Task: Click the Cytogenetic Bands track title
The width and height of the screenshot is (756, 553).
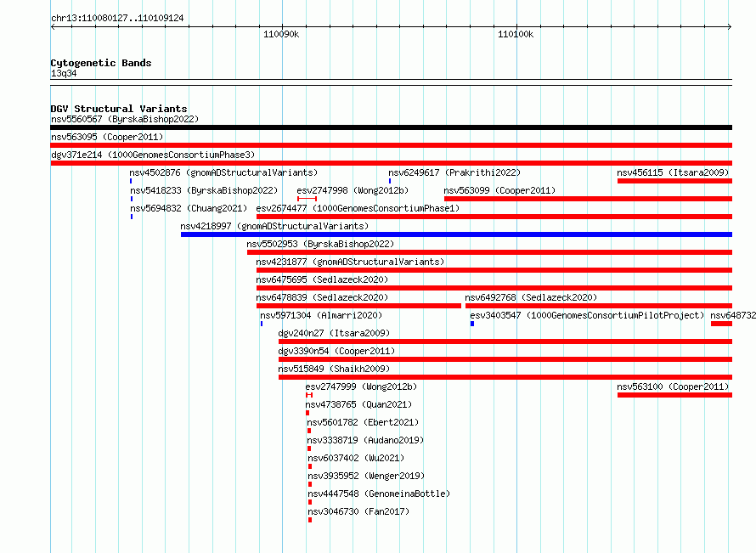Action: (101, 63)
